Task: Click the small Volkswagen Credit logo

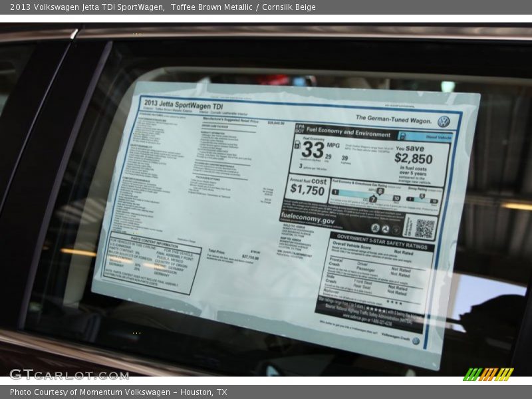Action: (x=416, y=340)
